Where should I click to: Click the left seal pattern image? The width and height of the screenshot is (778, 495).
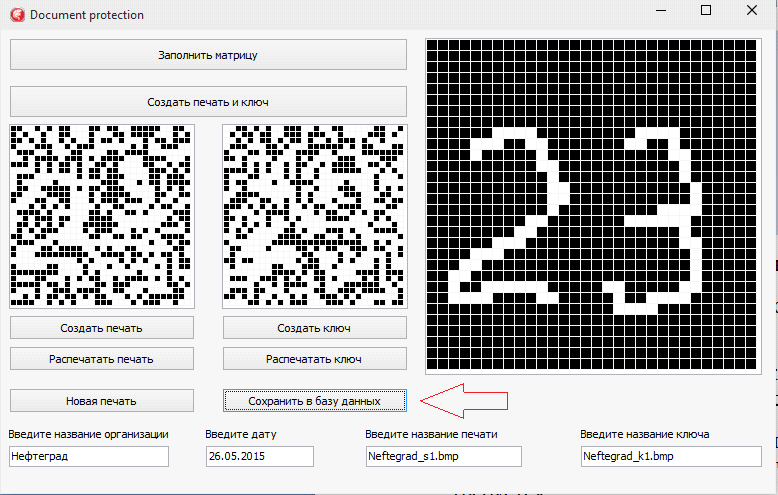(x=102, y=216)
